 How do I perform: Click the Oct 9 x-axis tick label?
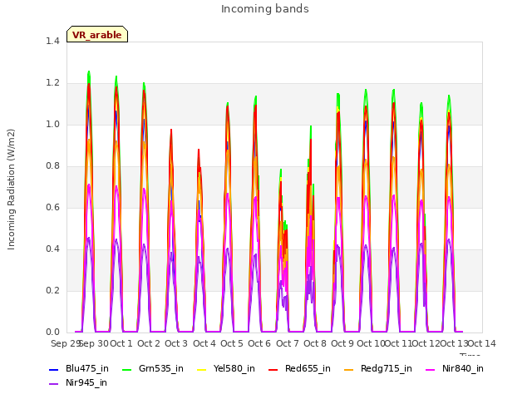(x=342, y=343)
